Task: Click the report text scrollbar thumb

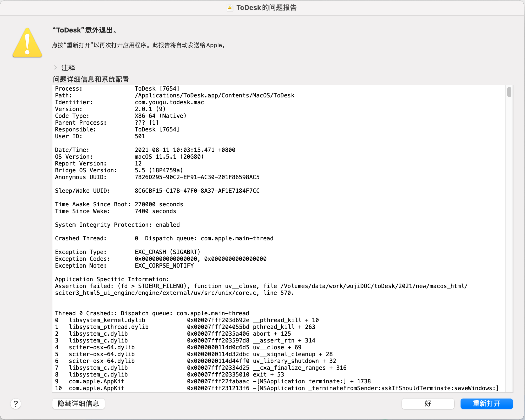Action: [509, 92]
